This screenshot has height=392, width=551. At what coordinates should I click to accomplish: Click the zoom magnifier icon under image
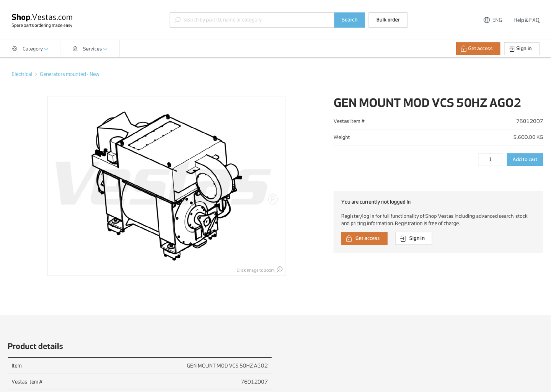click(x=280, y=269)
